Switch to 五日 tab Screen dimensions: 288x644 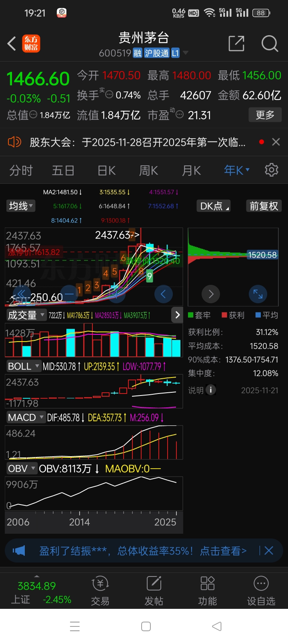[63, 171]
